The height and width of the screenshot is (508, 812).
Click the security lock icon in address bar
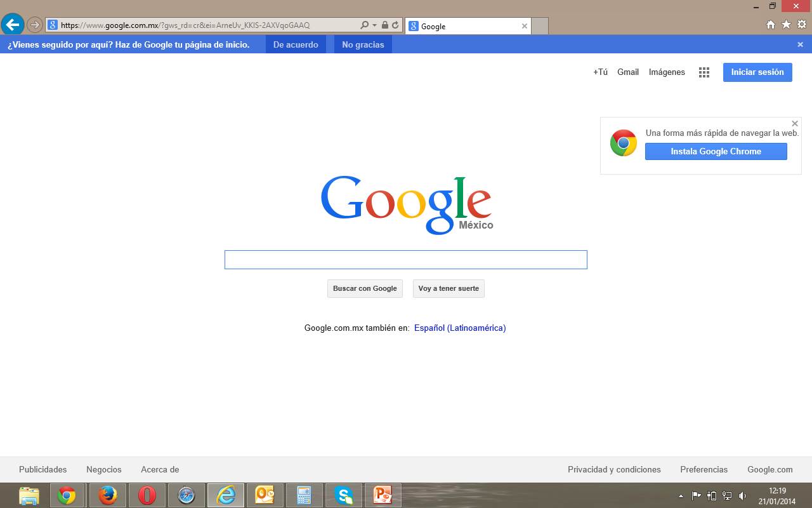point(385,25)
